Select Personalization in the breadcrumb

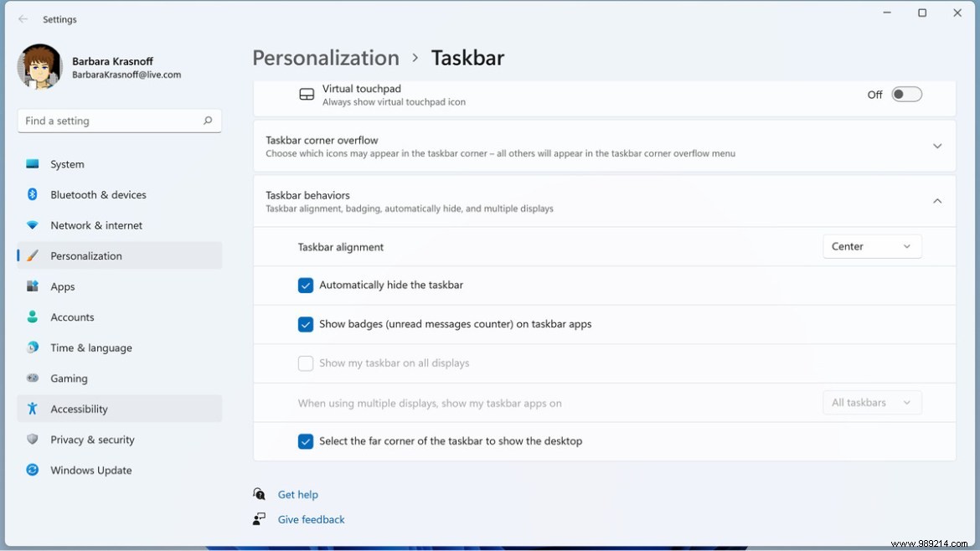pos(326,58)
